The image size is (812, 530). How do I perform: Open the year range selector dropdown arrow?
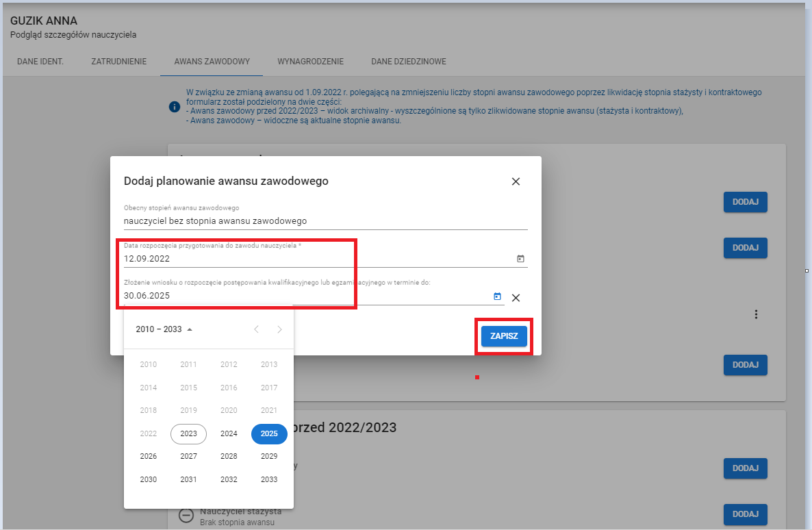[190, 329]
